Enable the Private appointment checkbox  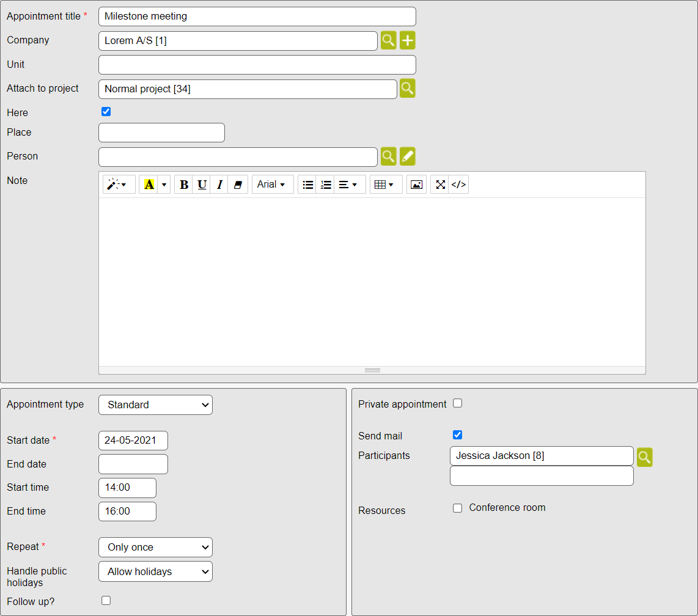pos(457,403)
